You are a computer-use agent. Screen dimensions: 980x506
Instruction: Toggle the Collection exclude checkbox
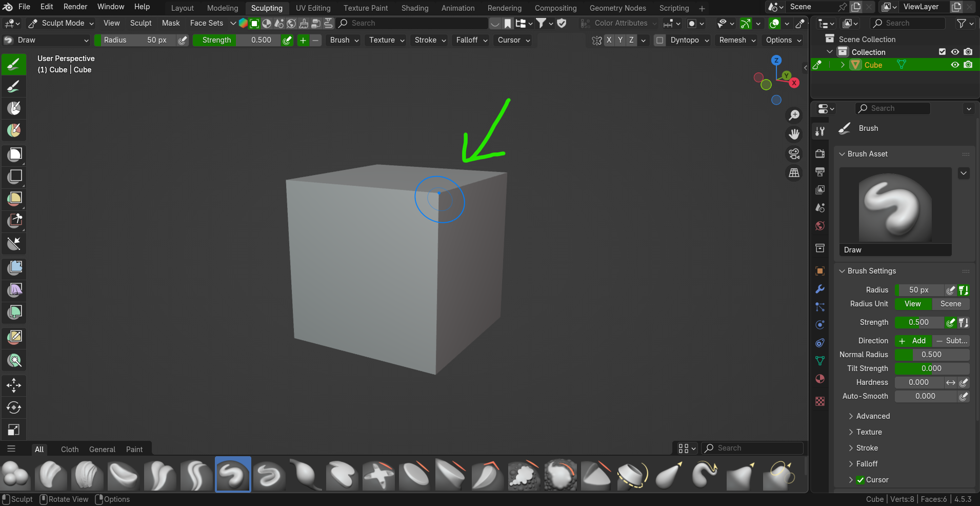942,52
